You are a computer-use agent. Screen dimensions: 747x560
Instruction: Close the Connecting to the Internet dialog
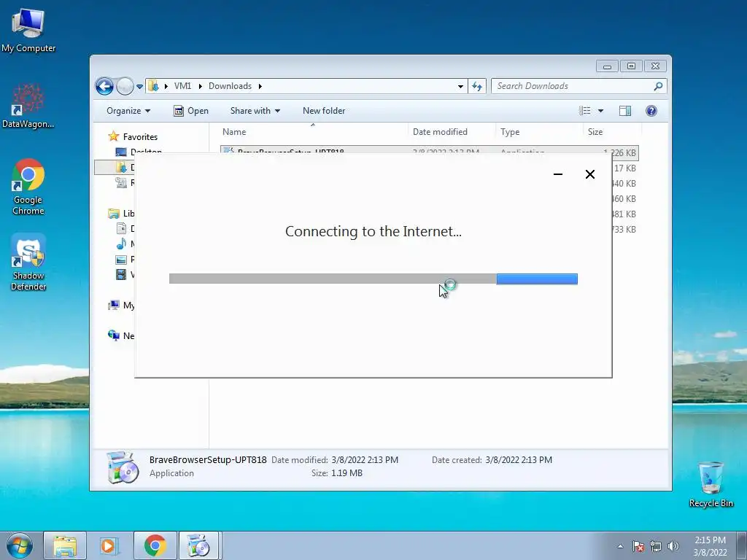[x=589, y=174]
